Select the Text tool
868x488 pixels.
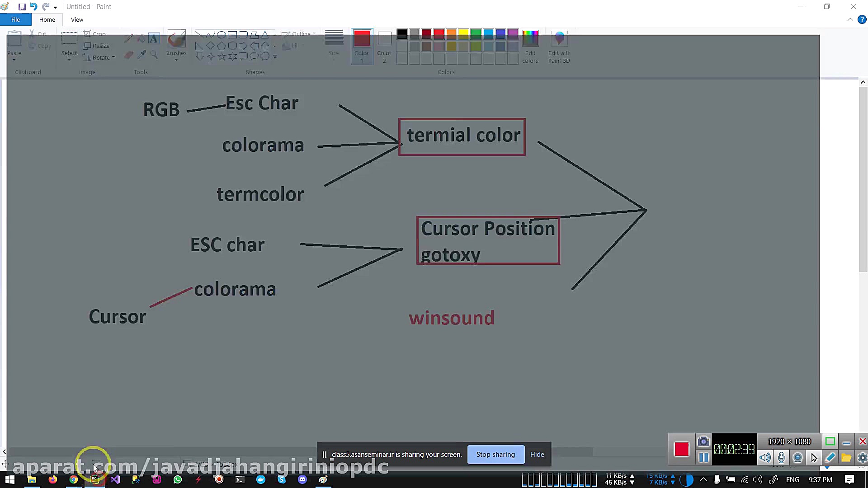[154, 39]
